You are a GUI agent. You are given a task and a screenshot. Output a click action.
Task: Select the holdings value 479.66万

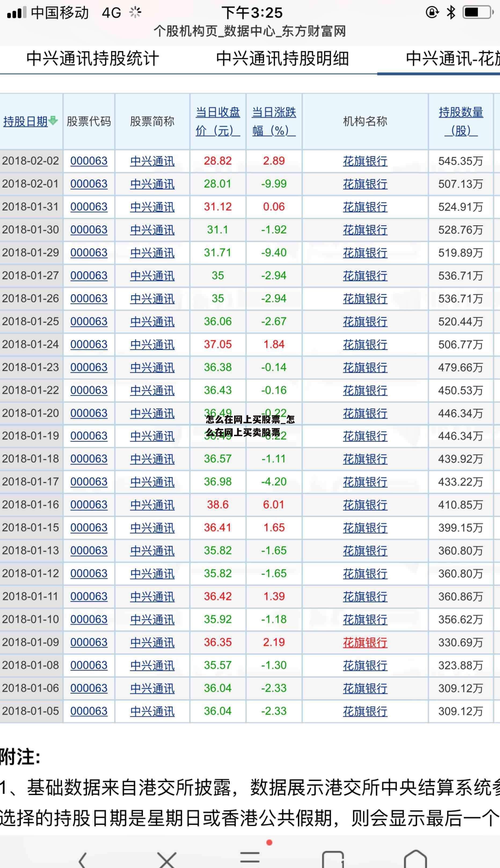[x=461, y=367]
